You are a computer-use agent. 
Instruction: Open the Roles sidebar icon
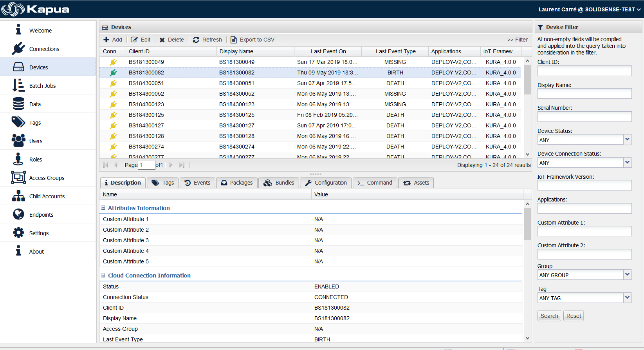pos(18,159)
